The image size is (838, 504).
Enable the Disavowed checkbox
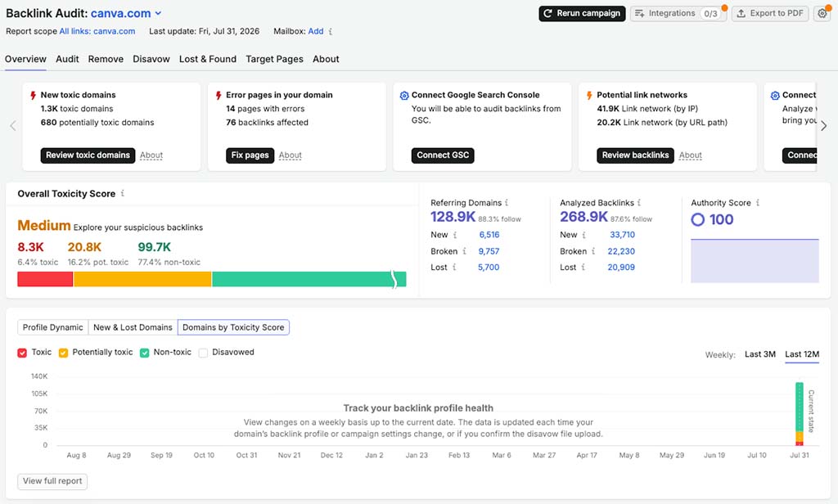pos(203,353)
